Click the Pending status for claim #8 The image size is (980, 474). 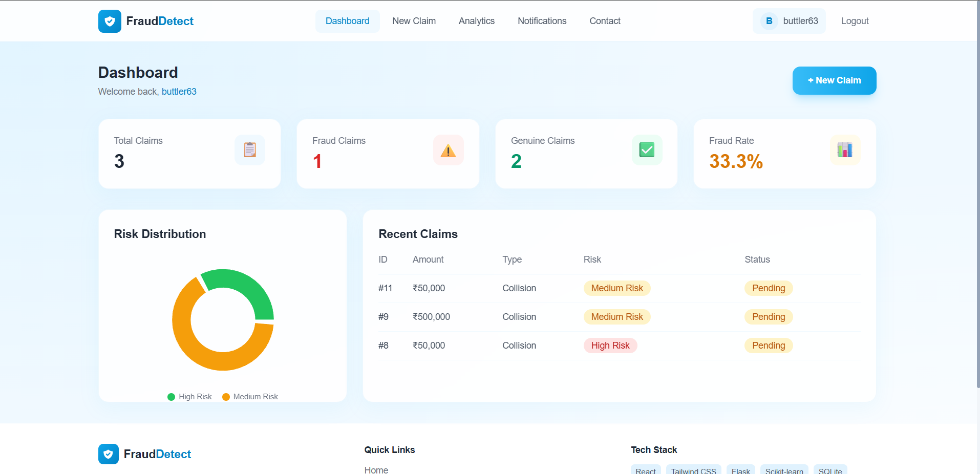(769, 346)
